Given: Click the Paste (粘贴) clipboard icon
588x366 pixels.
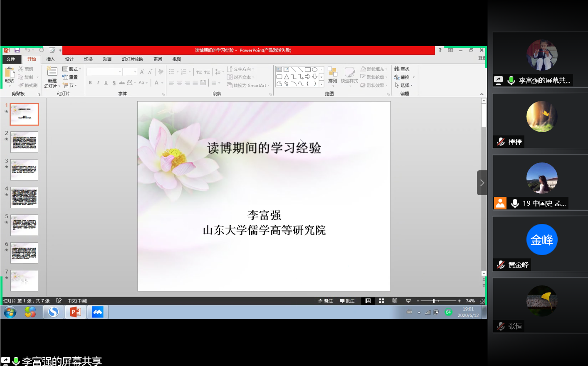Looking at the screenshot, I should pos(9,72).
